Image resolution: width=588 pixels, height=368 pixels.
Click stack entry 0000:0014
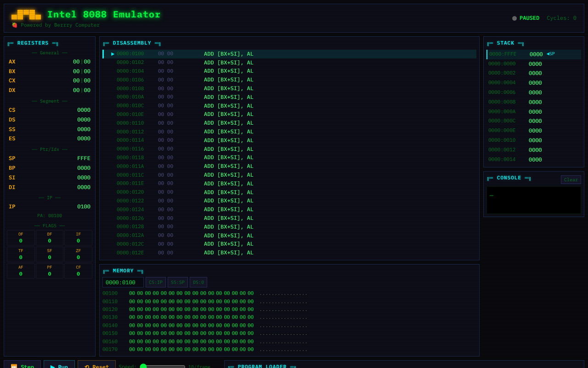pyautogui.click(x=534, y=160)
